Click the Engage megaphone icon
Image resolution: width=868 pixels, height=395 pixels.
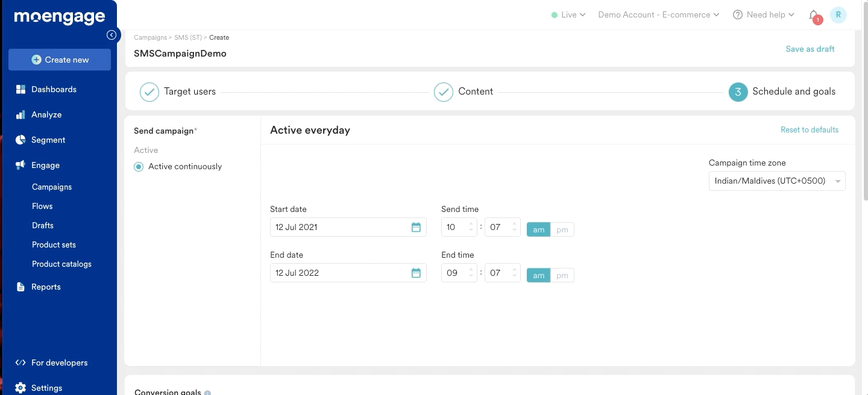(x=20, y=165)
